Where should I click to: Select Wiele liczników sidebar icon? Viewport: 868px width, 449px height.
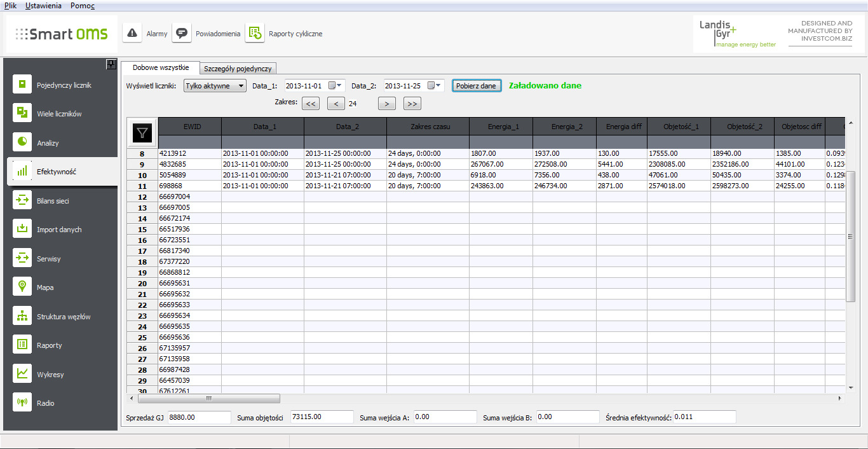coord(22,113)
